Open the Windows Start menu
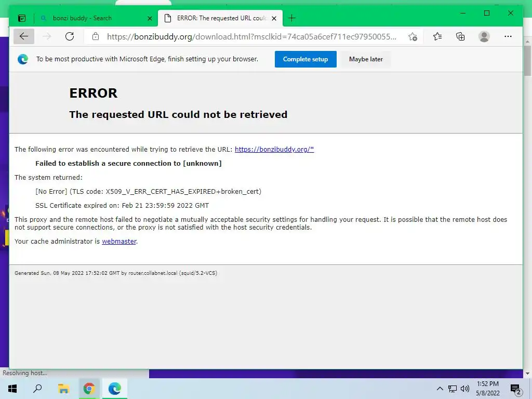This screenshot has width=532, height=399. [x=12, y=389]
